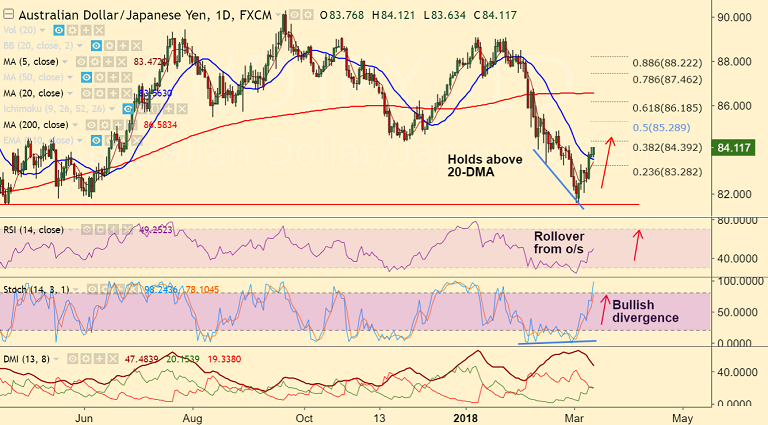Toggle the EMA indicator's blue eye icon
Viewport: 768px width, 425px height.
point(96,141)
